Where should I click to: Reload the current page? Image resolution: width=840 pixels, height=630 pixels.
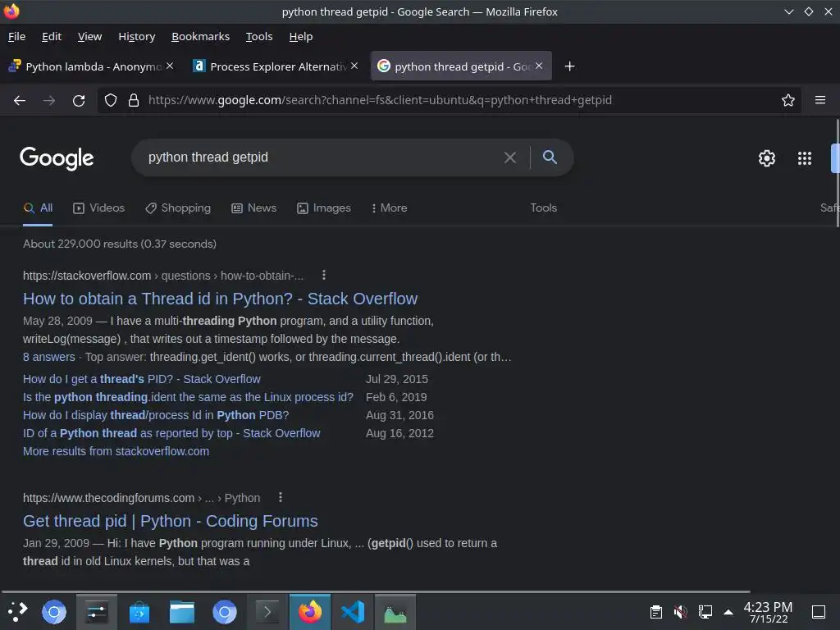tap(79, 100)
